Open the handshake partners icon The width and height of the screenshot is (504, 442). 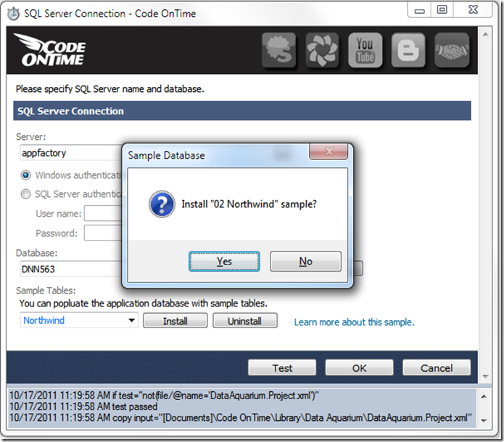click(x=452, y=50)
